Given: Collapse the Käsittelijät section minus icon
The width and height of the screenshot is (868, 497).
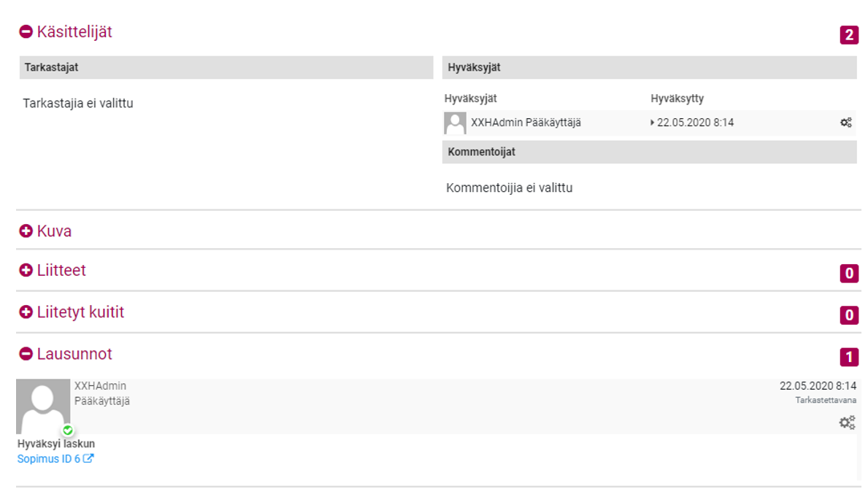Looking at the screenshot, I should pos(26,32).
